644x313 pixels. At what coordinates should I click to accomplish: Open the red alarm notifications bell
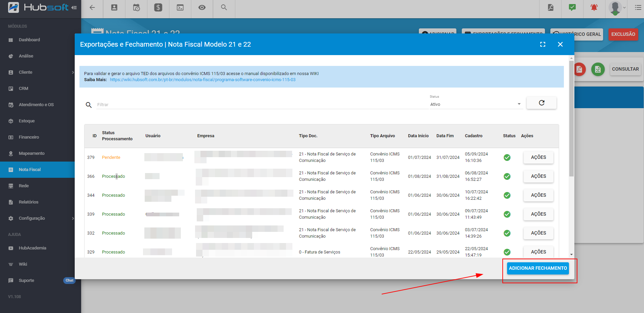coord(594,7)
